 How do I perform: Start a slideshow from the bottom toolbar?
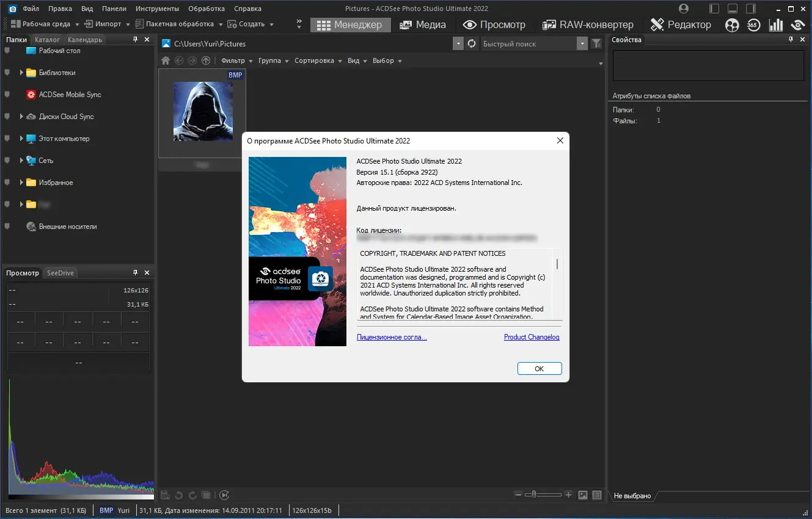point(224,495)
